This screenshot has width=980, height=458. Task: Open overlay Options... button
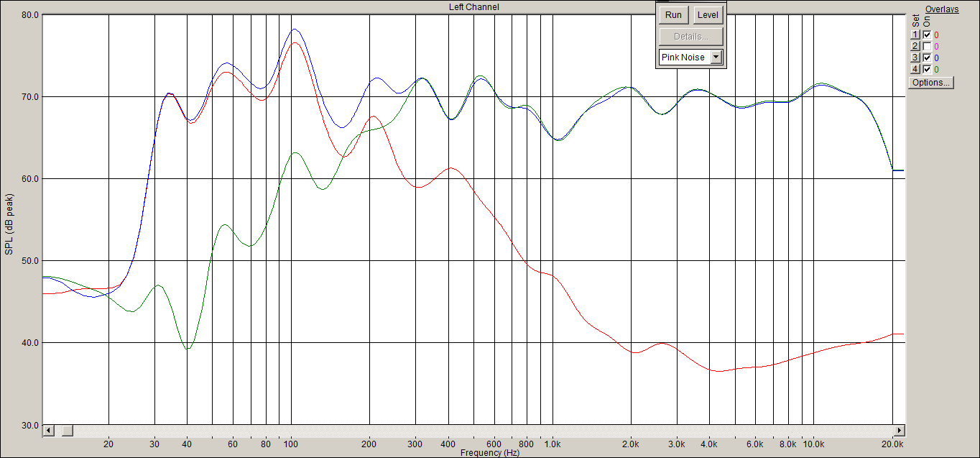(x=931, y=83)
